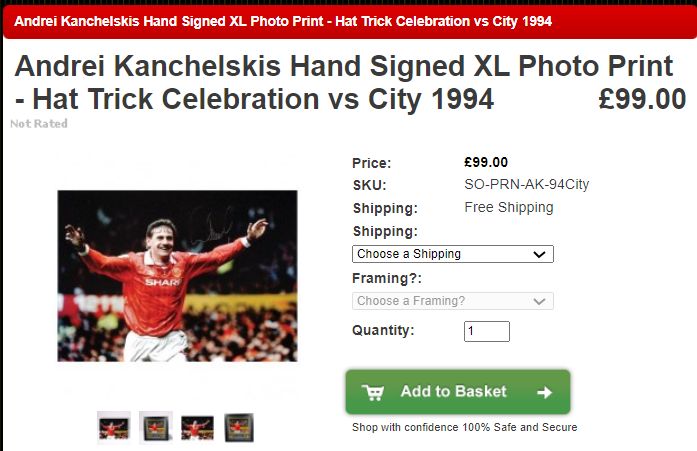Click the main signed photo image
Viewport: 697px width, 451px height.
177,276
